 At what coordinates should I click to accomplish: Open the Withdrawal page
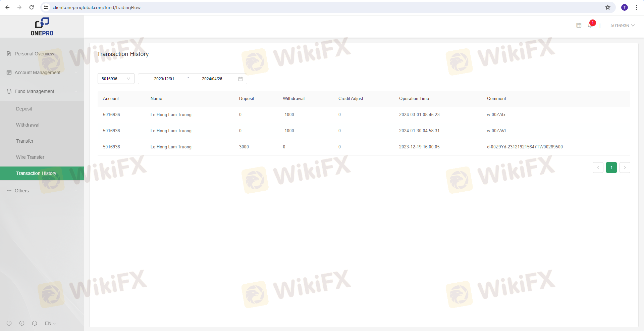[x=42, y=125]
